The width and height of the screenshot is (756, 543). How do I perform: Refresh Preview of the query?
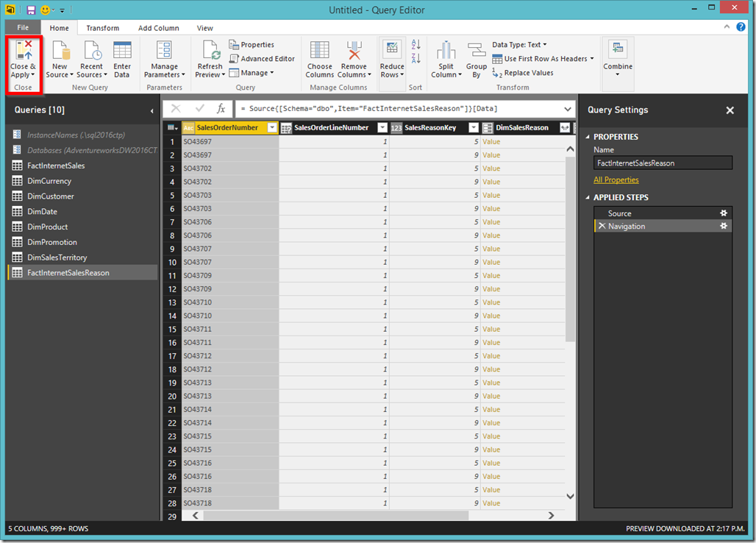(210, 60)
